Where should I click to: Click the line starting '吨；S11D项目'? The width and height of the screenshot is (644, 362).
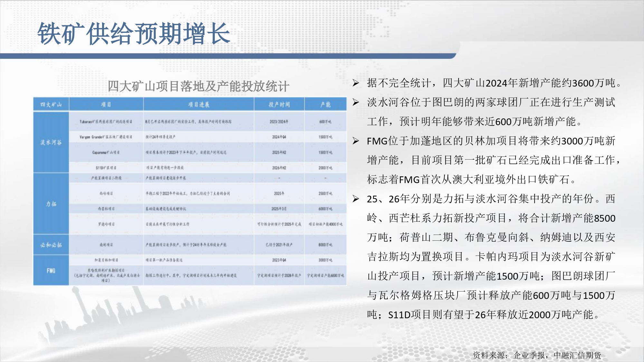[x=483, y=315]
